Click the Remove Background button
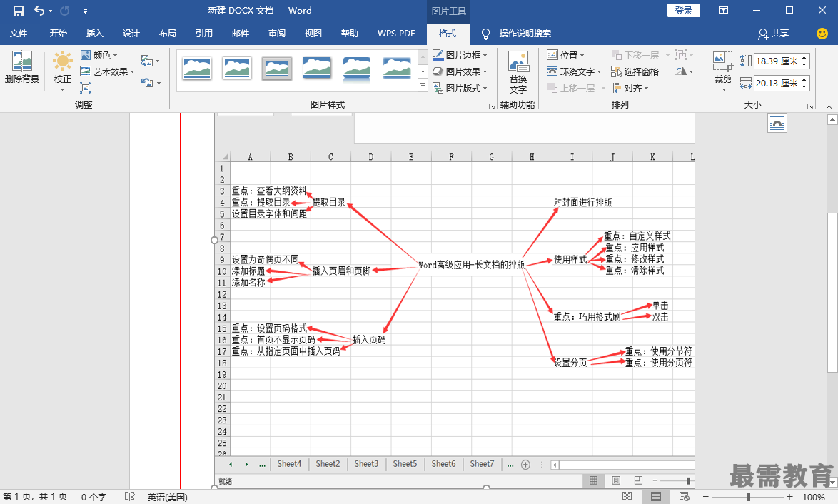This screenshot has width=838, height=504. [22, 67]
